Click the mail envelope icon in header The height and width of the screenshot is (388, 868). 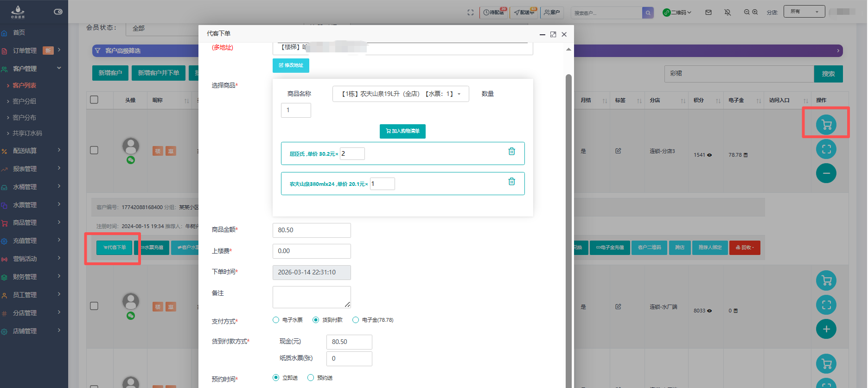pos(708,13)
